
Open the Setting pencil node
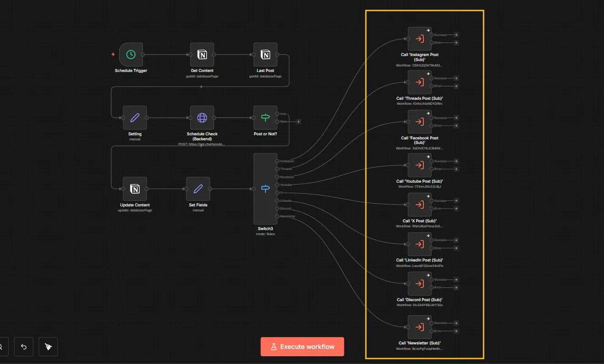tap(135, 118)
